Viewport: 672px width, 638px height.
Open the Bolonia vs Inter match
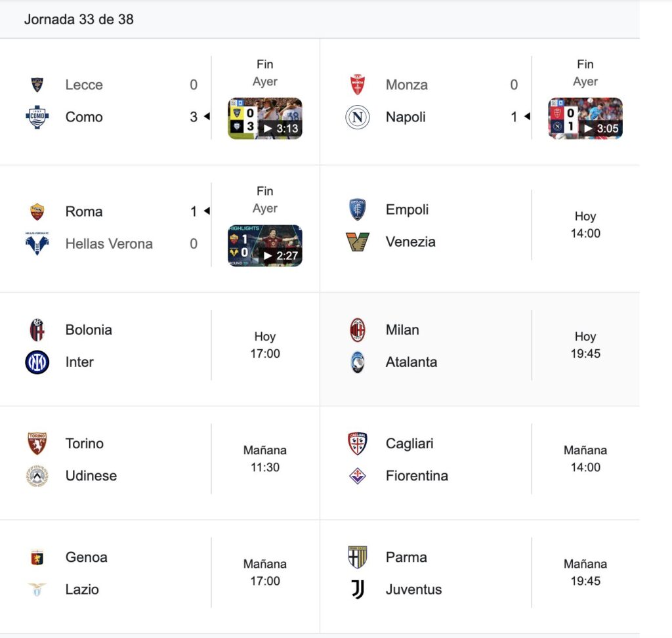pos(160,345)
